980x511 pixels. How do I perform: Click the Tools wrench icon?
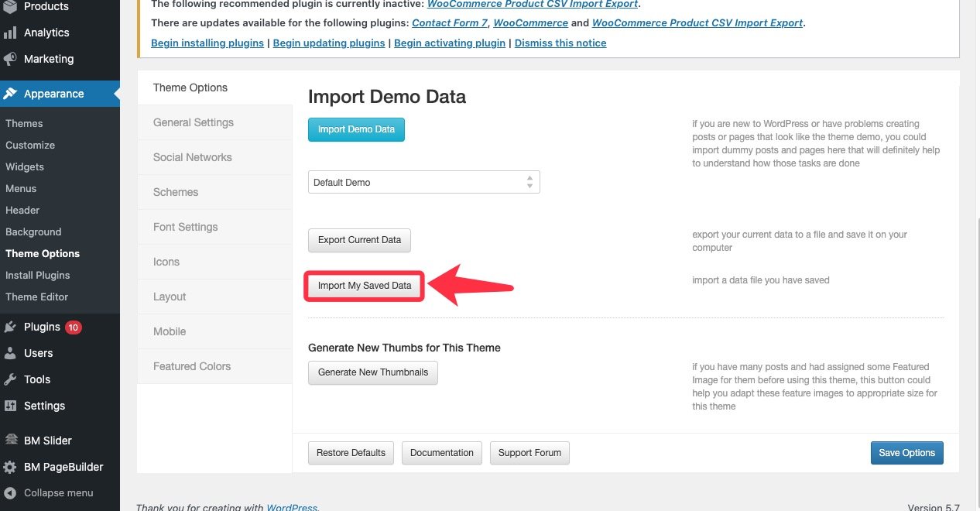coord(10,379)
